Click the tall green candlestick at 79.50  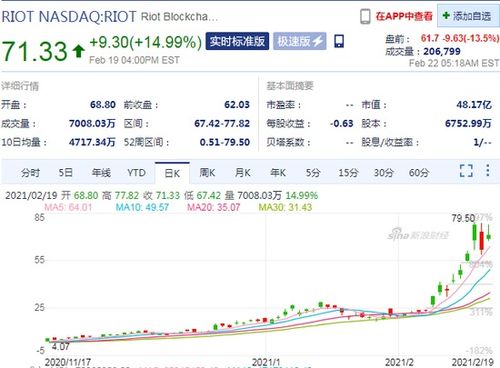(474, 236)
